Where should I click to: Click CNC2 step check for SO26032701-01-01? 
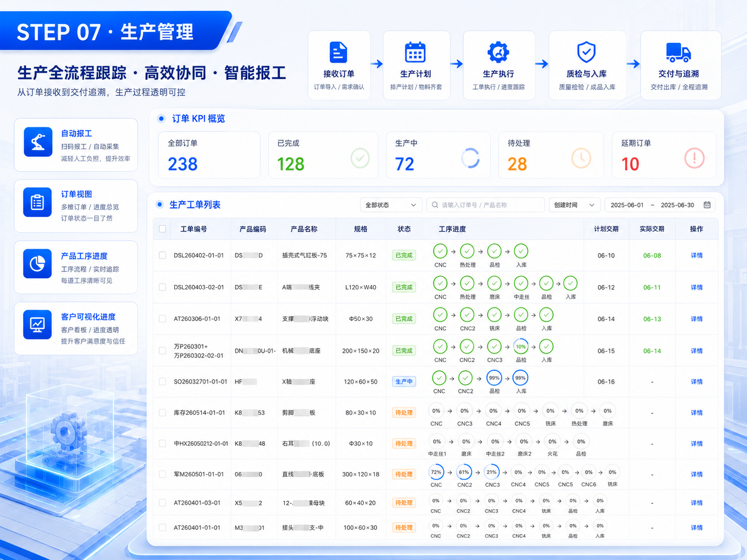coord(465,378)
